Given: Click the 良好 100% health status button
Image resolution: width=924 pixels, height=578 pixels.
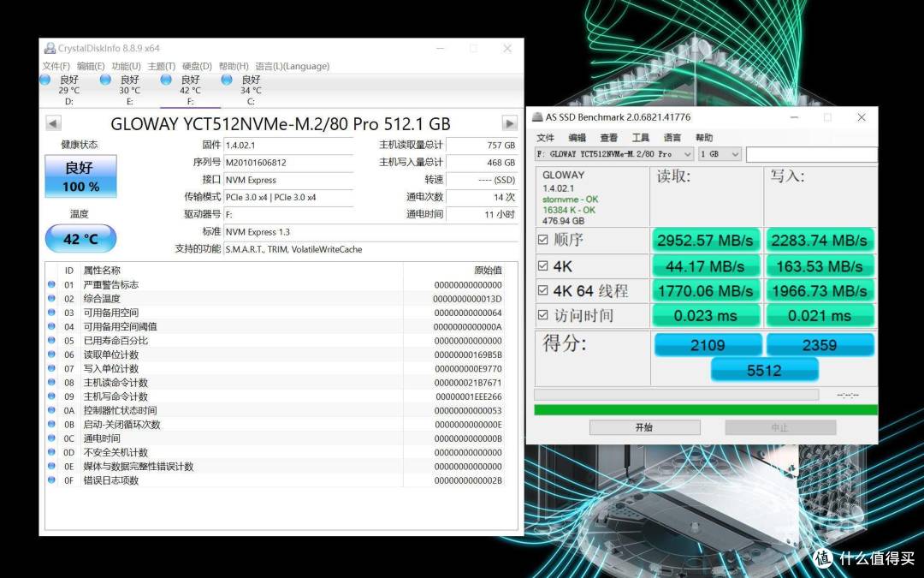Looking at the screenshot, I should tap(80, 176).
